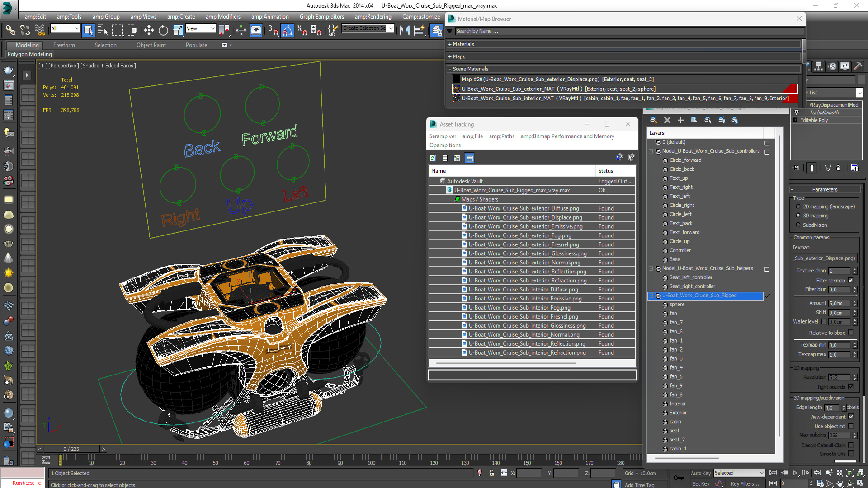Click the Sub_exterior_Displace.png texmap button
Viewport: 868px width, 488px height.
pos(825,258)
